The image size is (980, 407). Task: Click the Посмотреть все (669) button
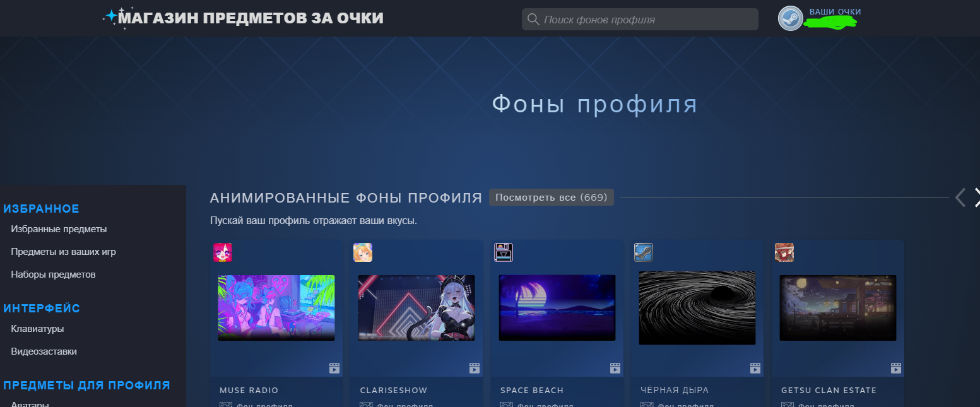point(552,198)
